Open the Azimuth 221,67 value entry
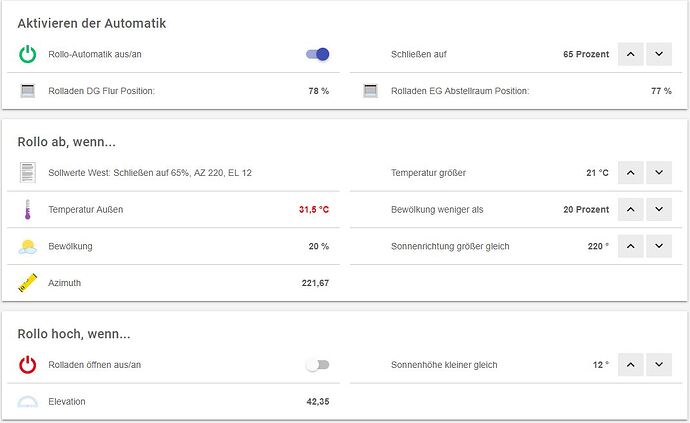 click(x=316, y=283)
